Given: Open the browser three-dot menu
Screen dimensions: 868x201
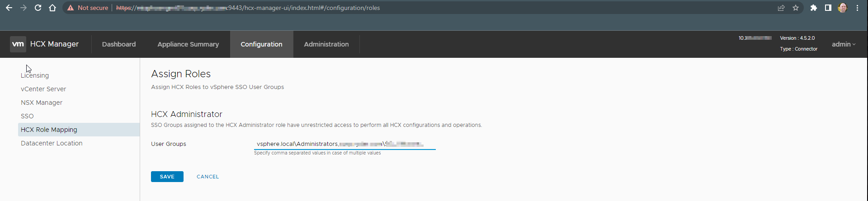Looking at the screenshot, I should [857, 8].
